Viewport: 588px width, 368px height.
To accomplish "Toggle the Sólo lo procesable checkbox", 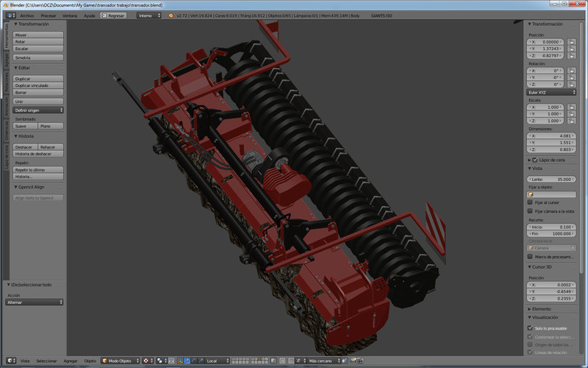I will [530, 328].
